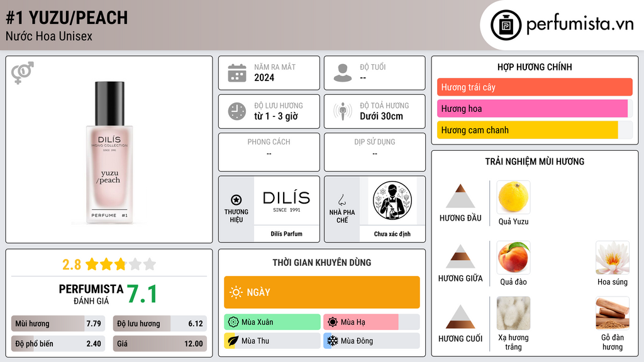Screen dimensions: 644x362
Task: Click the Hương hoa accord bar
Action: (535, 108)
